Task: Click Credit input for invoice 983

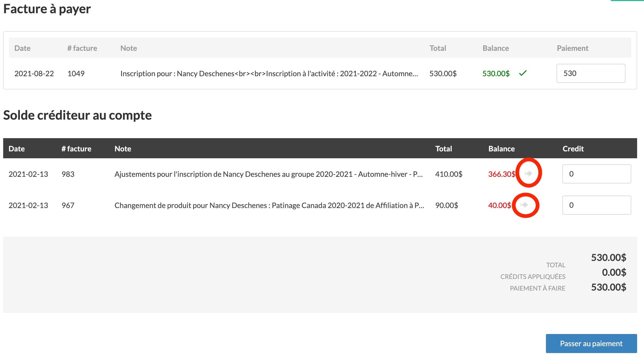Action: tap(596, 174)
